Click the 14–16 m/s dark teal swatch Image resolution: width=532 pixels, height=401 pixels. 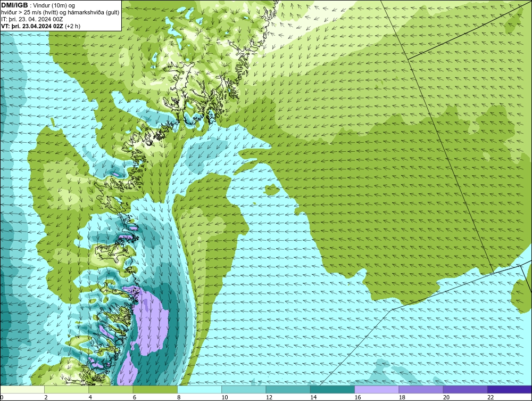[x=332, y=389]
